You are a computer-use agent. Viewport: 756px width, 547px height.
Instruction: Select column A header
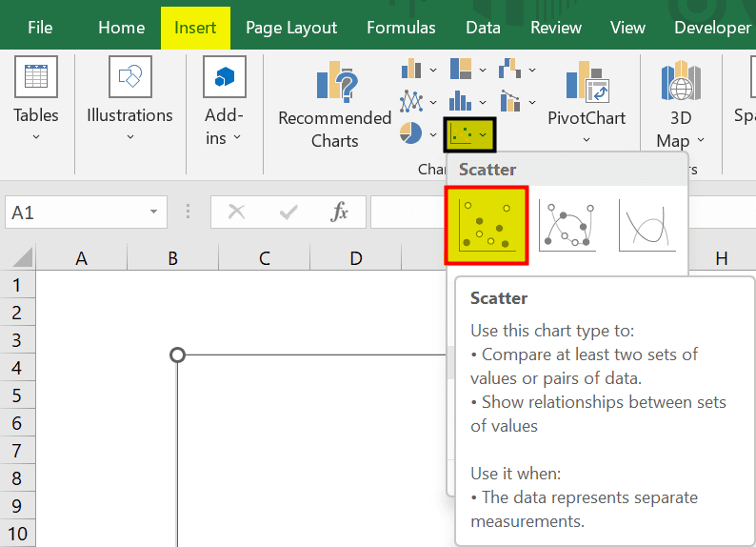tap(81, 258)
